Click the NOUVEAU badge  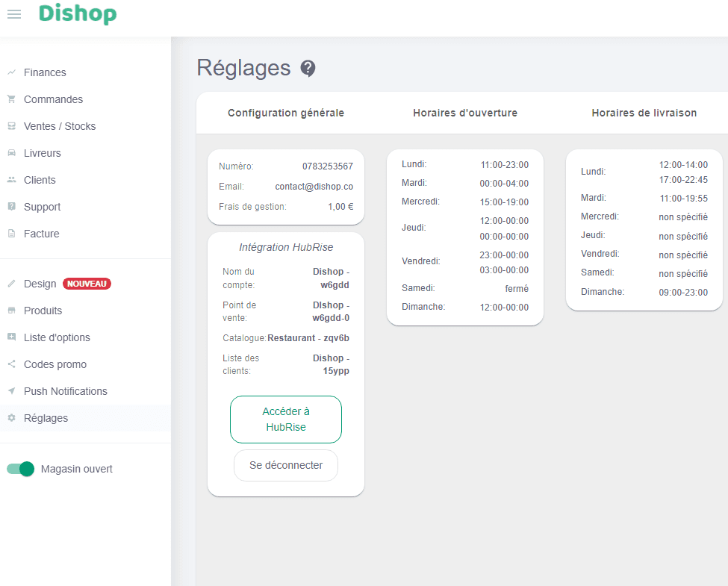(x=87, y=284)
